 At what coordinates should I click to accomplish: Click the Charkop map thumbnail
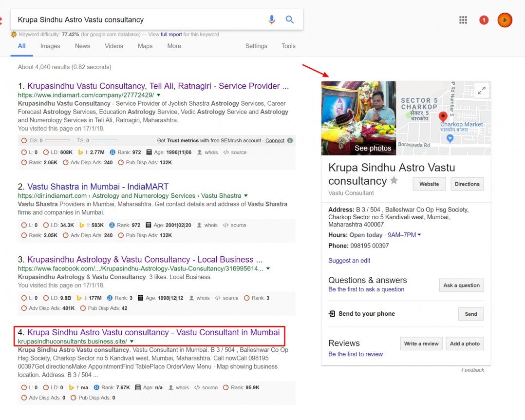click(443, 118)
